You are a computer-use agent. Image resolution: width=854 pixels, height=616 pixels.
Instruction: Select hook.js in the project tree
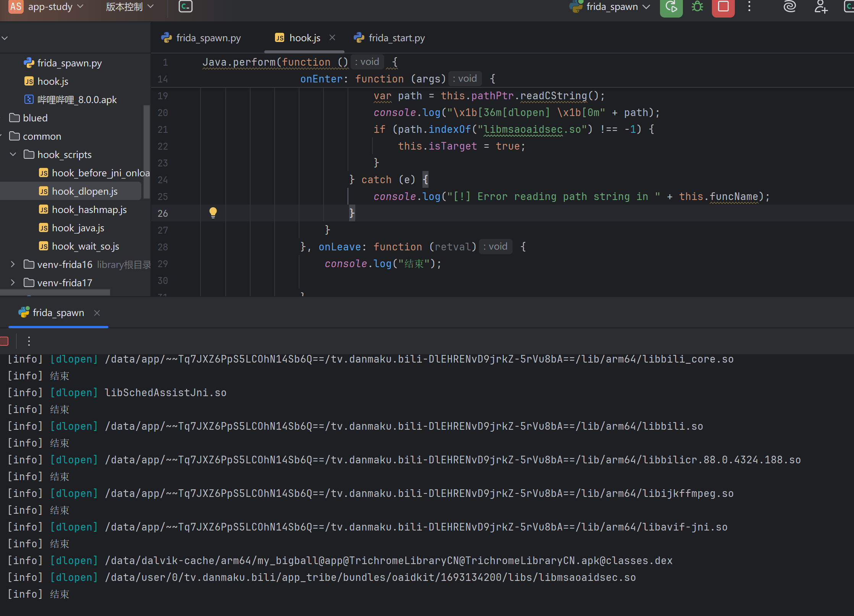click(53, 81)
